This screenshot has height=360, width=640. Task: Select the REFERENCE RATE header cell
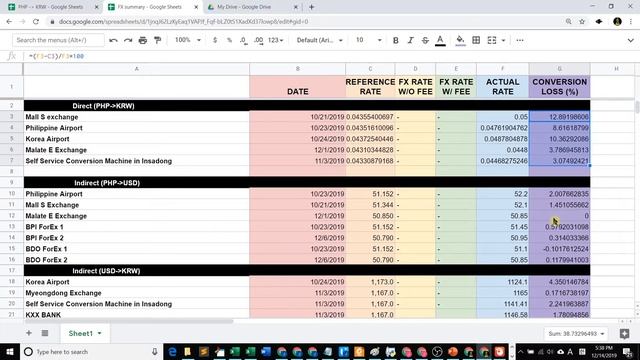[x=370, y=87]
